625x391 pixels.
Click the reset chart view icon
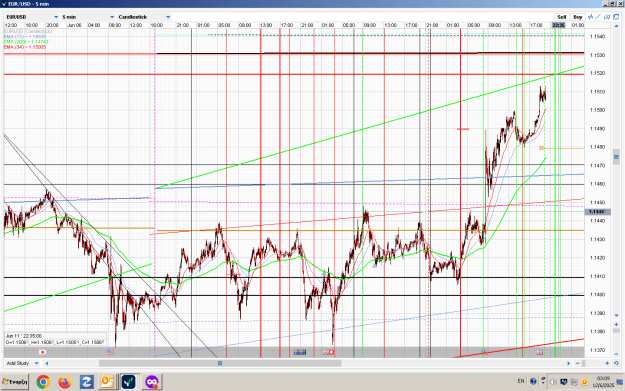click(x=616, y=363)
